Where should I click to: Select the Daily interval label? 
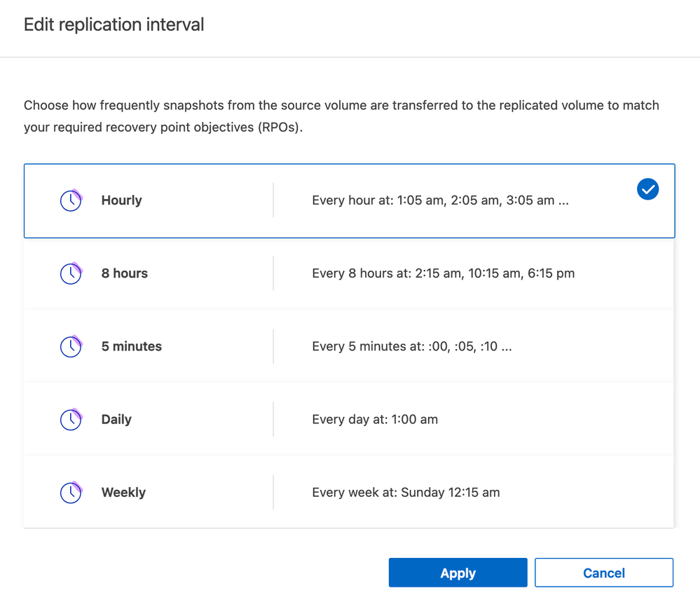tap(116, 419)
